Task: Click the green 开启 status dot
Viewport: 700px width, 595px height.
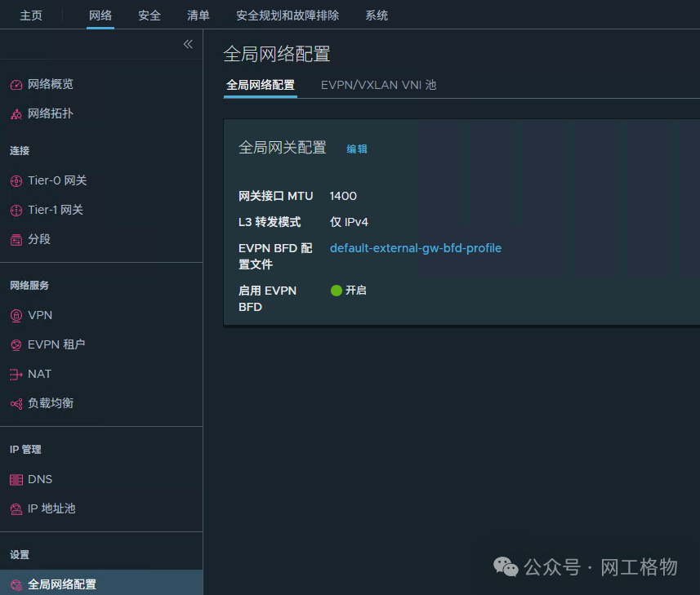Action: pyautogui.click(x=336, y=290)
